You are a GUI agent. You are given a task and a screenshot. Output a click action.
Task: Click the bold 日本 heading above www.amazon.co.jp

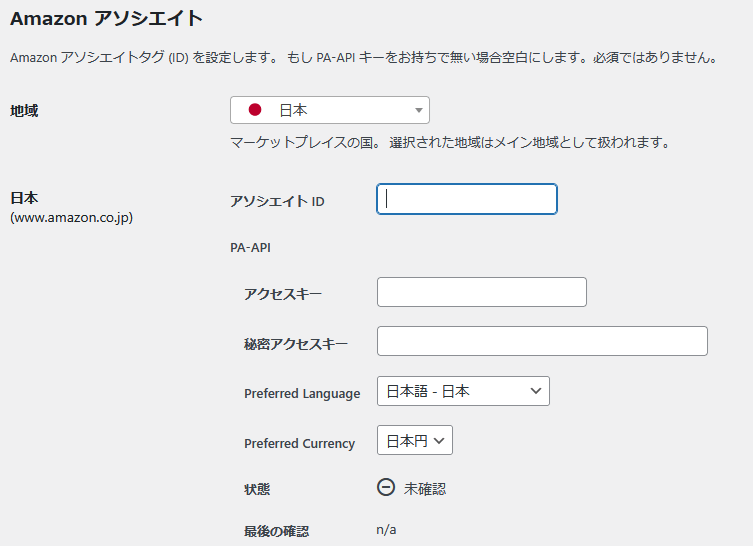point(24,198)
